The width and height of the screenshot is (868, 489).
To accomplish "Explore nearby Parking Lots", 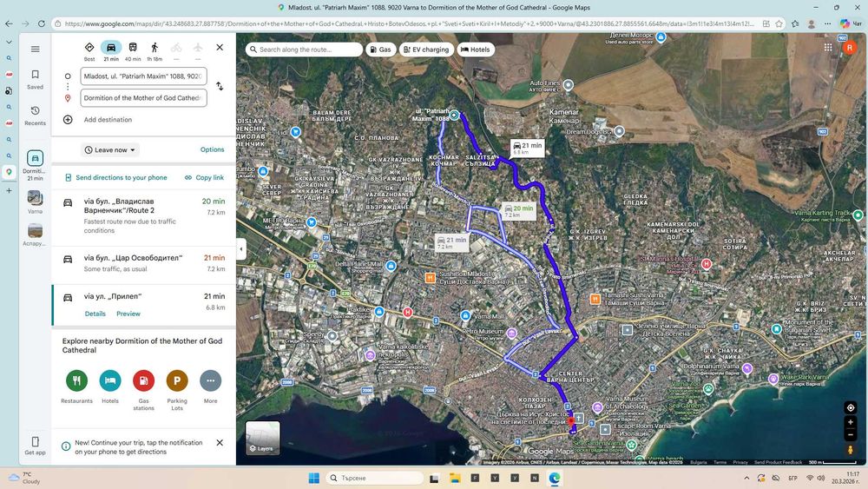I will tap(177, 389).
